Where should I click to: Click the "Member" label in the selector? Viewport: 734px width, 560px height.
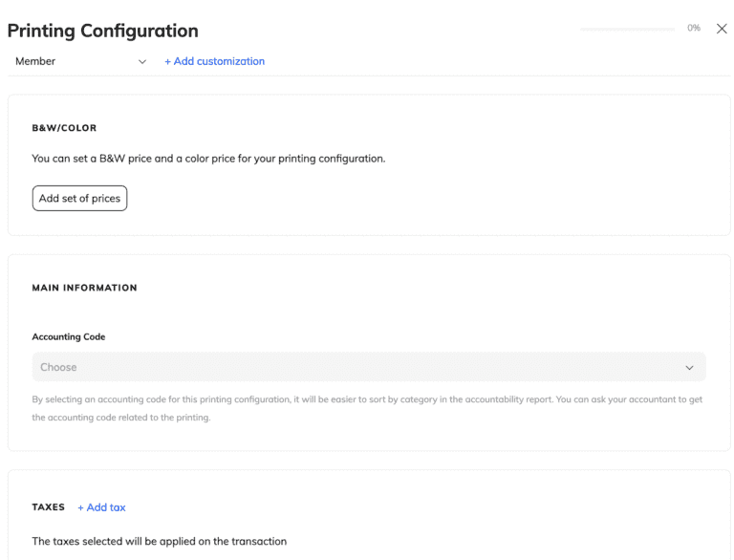tap(35, 61)
